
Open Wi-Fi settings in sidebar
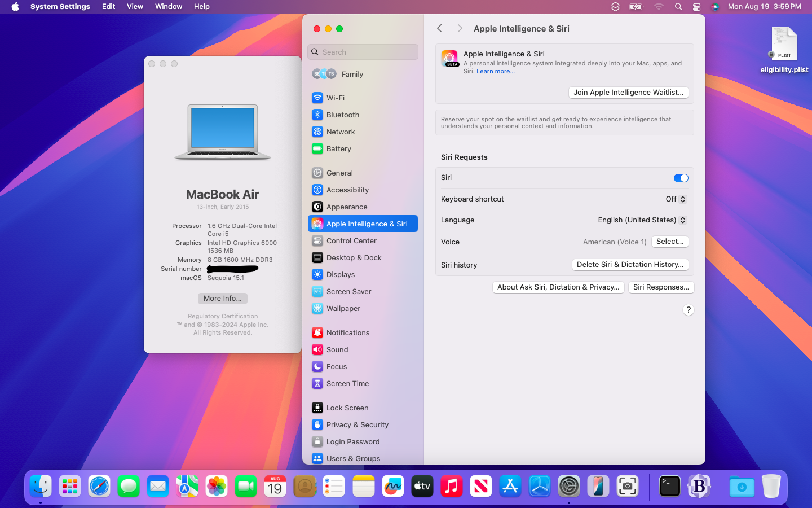pos(336,98)
